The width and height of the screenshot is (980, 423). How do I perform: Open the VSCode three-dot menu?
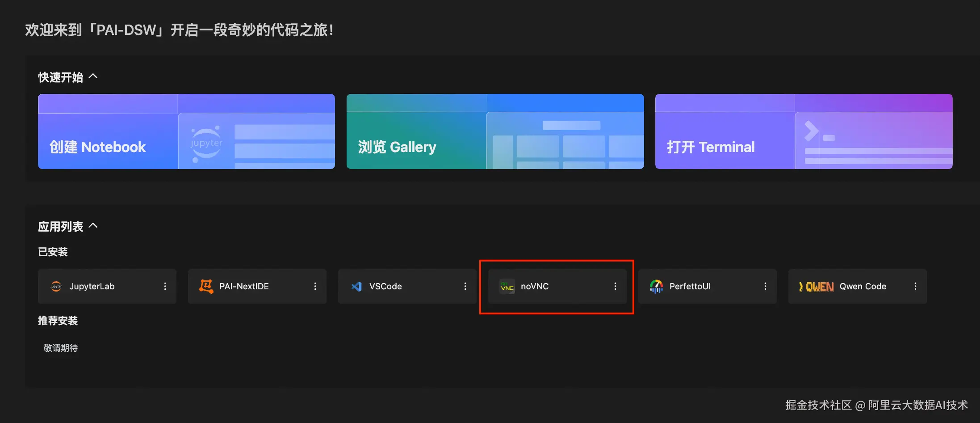click(465, 286)
